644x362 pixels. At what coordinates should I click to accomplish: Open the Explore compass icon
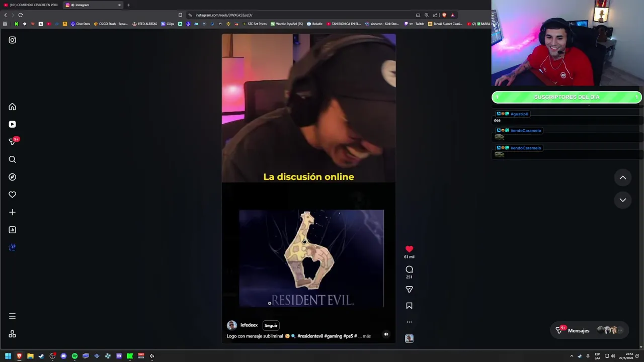tap(12, 177)
